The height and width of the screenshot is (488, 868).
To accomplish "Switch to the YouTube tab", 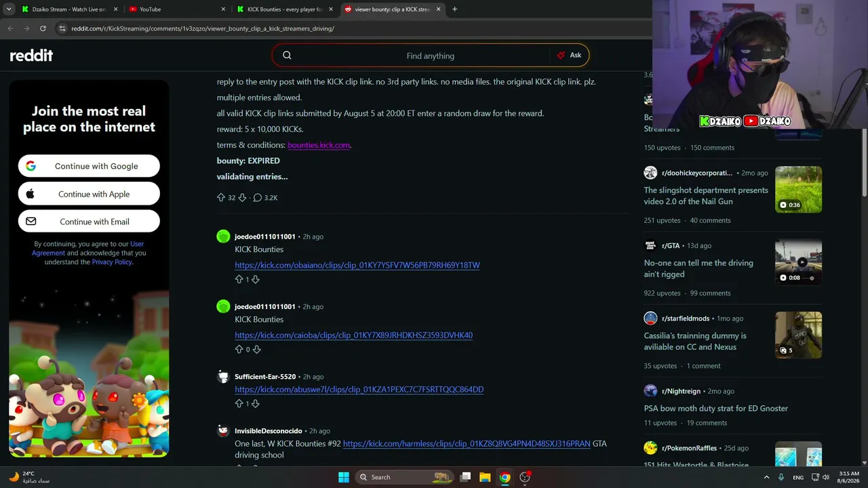I will (x=177, y=9).
